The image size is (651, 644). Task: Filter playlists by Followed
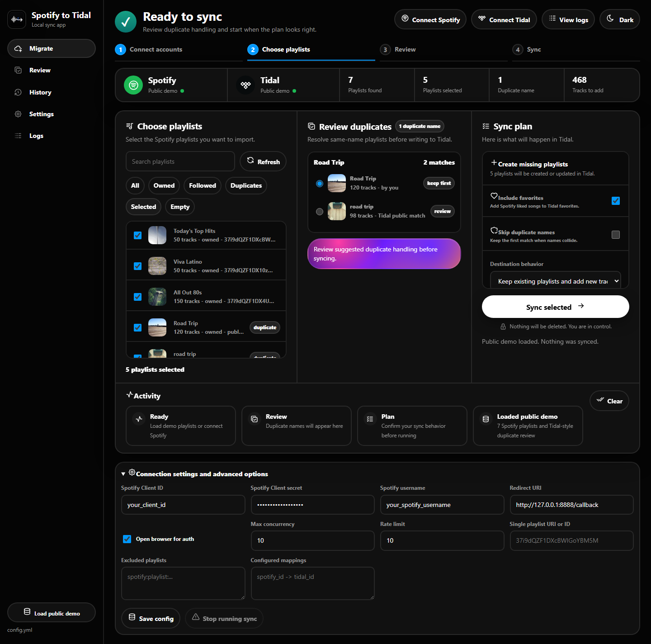(x=203, y=185)
